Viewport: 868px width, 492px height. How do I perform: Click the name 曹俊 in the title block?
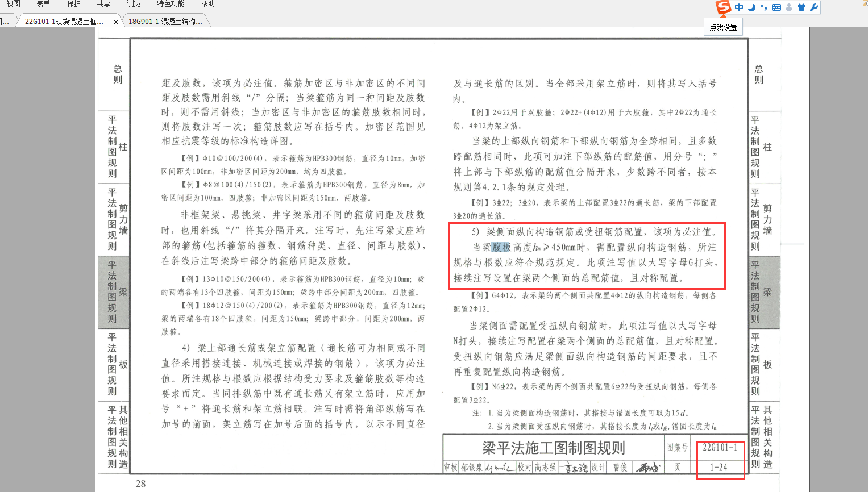620,467
